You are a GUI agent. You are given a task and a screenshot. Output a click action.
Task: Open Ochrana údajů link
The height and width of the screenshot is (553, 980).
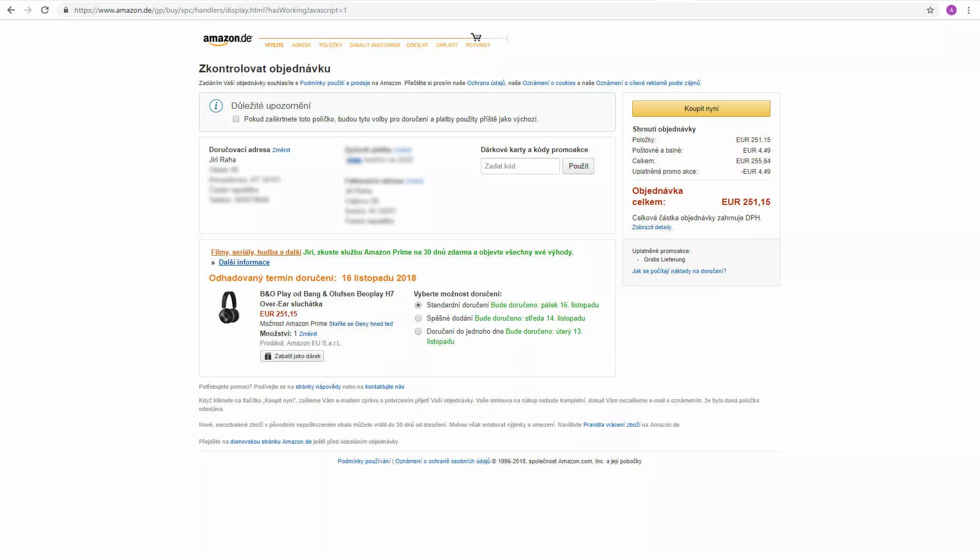pyautogui.click(x=486, y=83)
